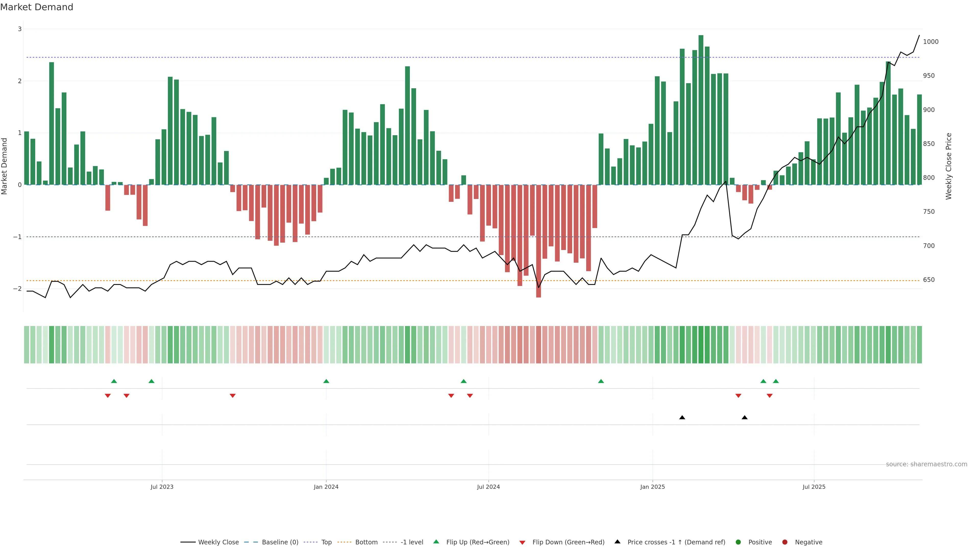This screenshot has width=980, height=551.
Task: Click the Negative red dot legend icon
Action: 785,542
